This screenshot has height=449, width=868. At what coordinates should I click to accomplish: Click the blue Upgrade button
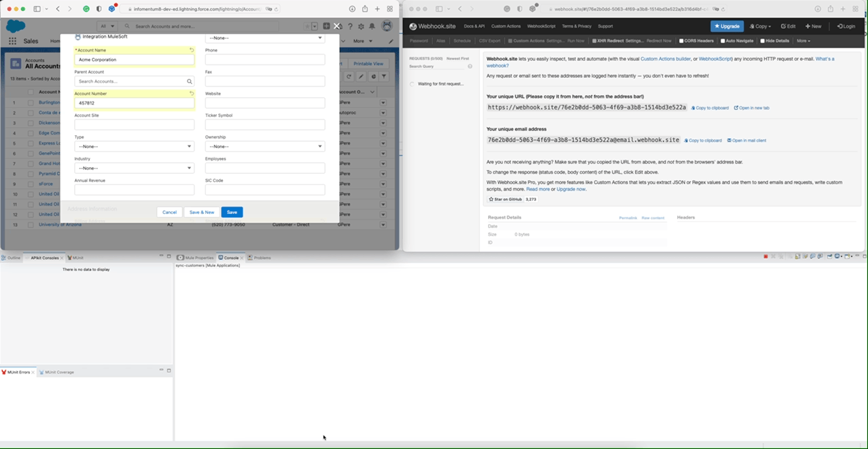[x=727, y=26]
